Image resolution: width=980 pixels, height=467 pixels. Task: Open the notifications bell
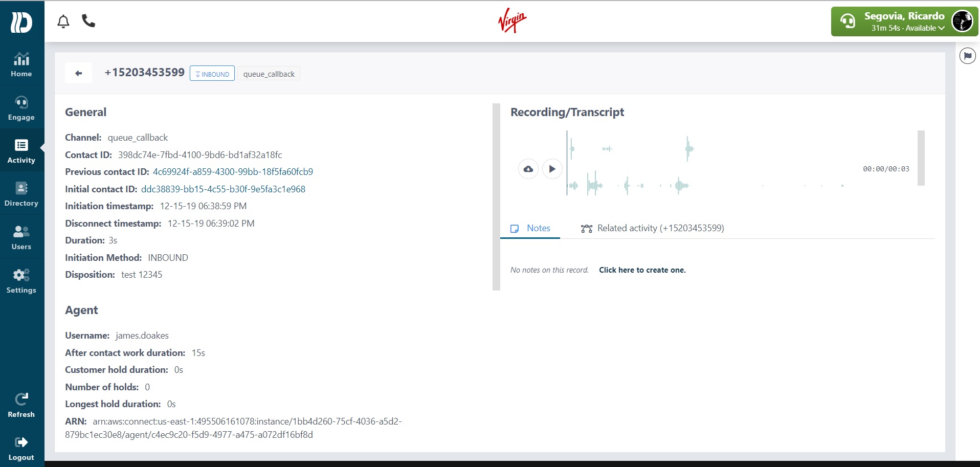pyautogui.click(x=63, y=21)
